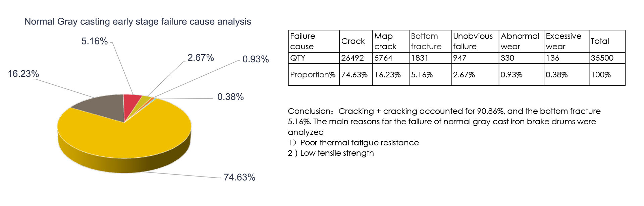The image size is (644, 206).
Task: Click the Excessive wear header cell
Action: (566, 41)
